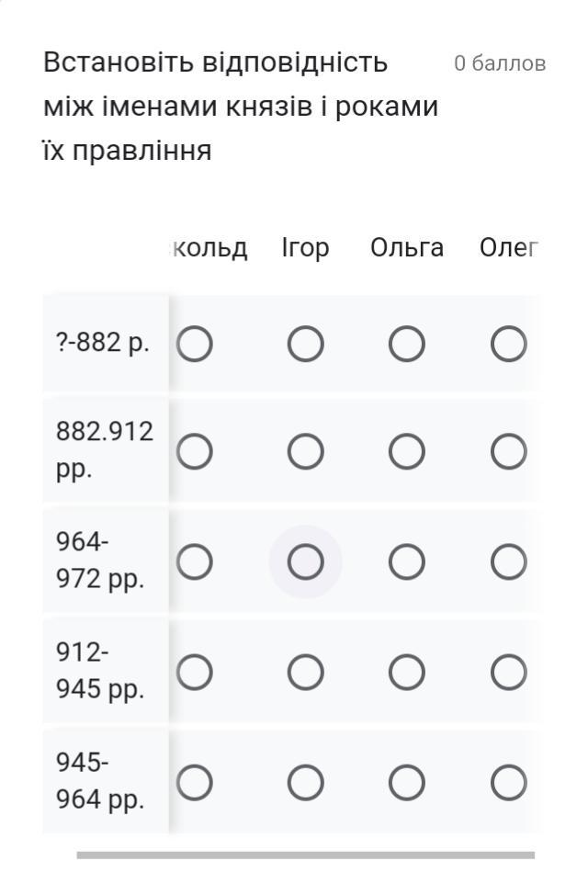Select Олег for the 882.912 рр. row

(x=509, y=451)
